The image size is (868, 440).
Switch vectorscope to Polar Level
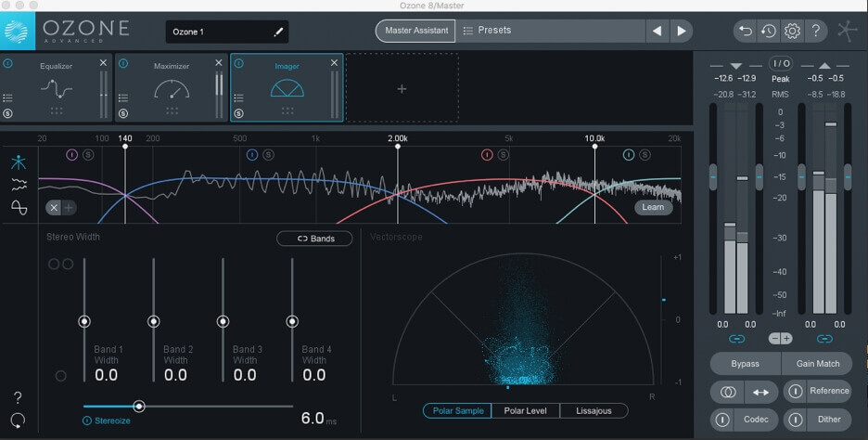click(525, 410)
